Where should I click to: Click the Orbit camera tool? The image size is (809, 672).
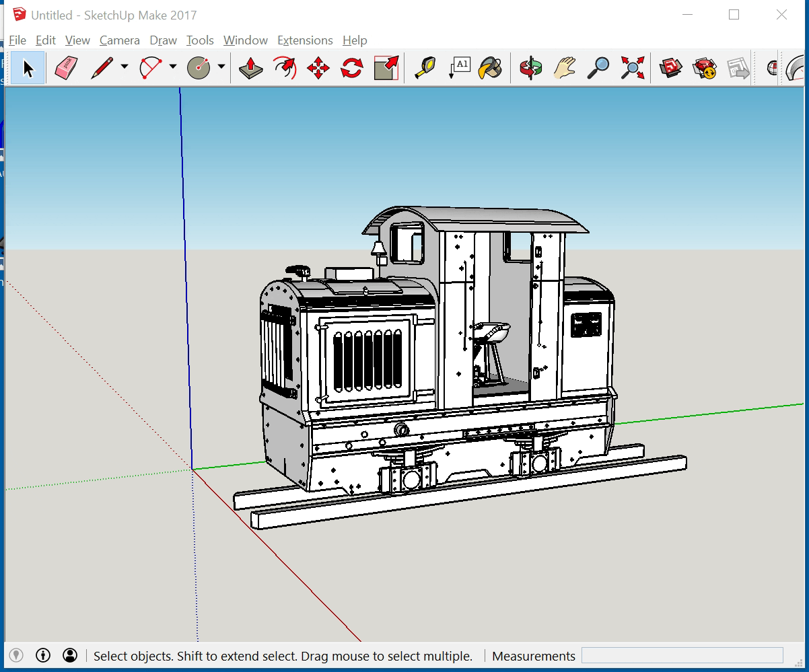point(531,68)
